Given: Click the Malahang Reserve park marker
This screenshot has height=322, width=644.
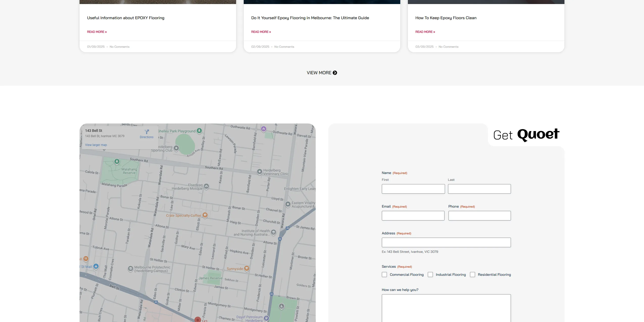Looking at the screenshot, I should 117,161.
